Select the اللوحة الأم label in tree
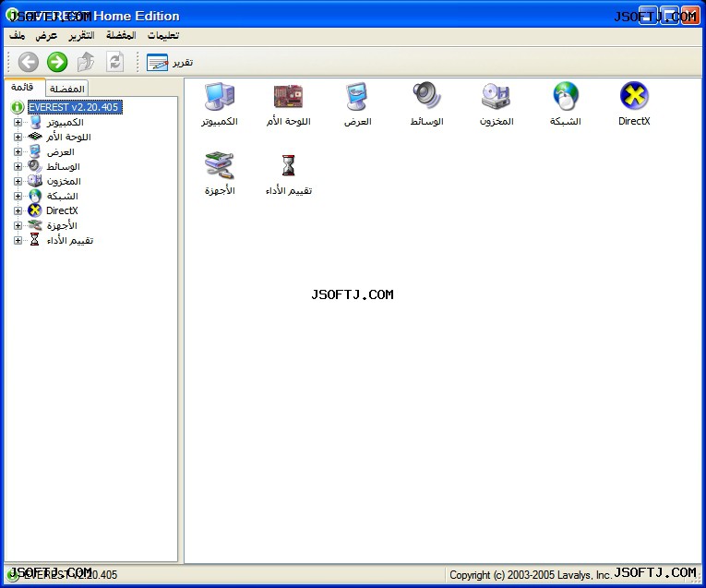706x588 pixels. coord(68,137)
